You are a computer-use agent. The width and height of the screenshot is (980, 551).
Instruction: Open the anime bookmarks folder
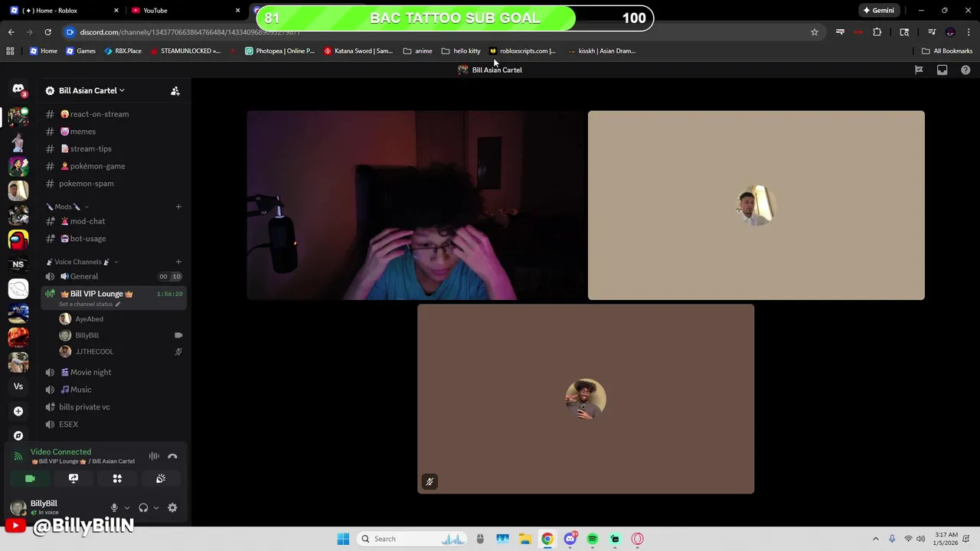coord(418,51)
